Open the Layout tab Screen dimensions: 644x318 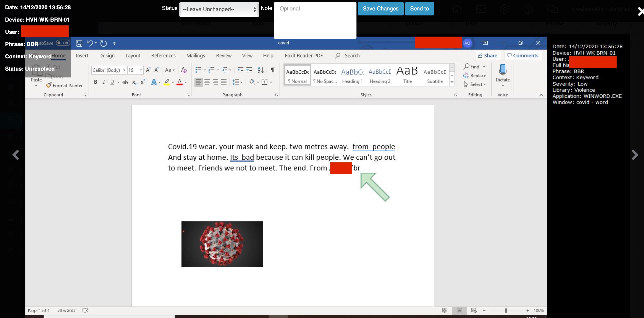point(133,56)
